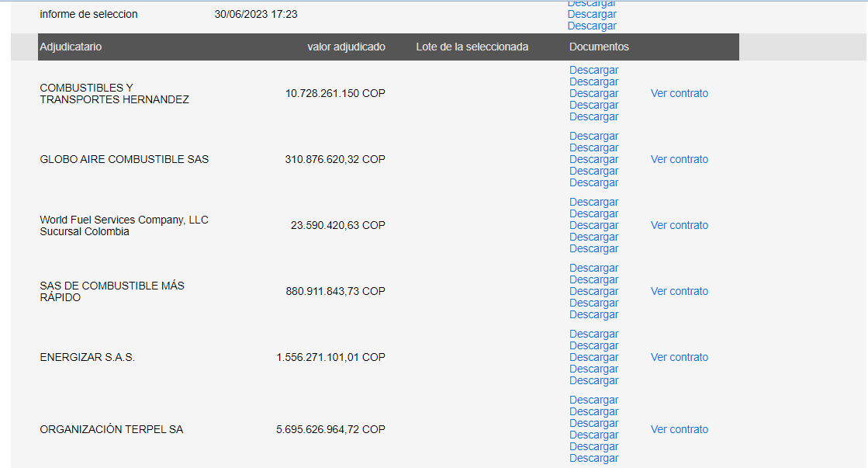Click first Descargar link in ORGANIZACIÓN TERPEL SA row
Screen dimensions: 868x468
[x=593, y=400]
